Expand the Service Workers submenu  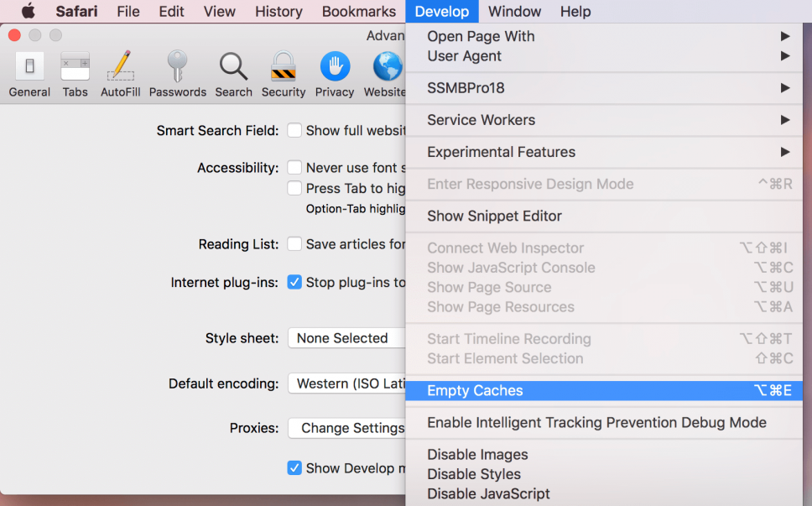[604, 120]
